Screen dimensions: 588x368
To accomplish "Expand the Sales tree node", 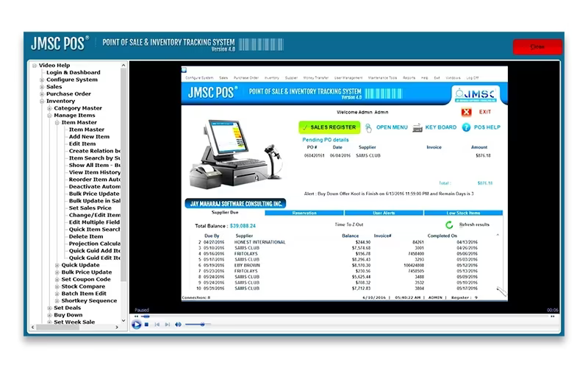I will (x=42, y=87).
